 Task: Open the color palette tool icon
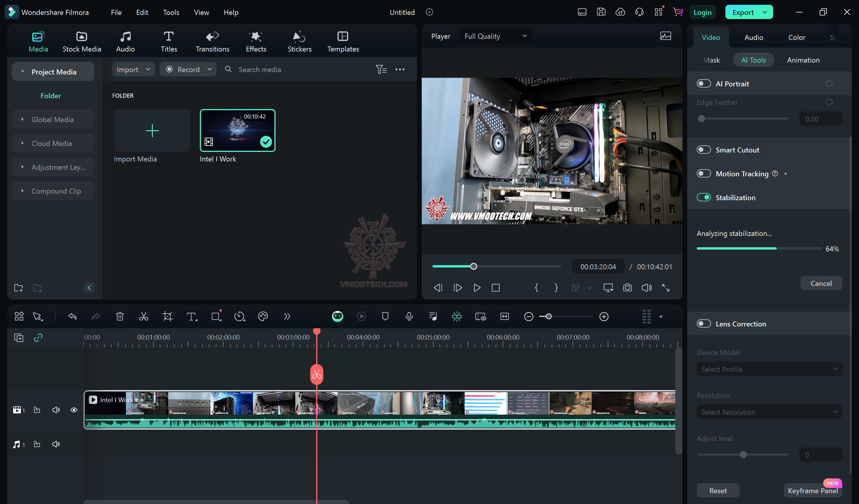pyautogui.click(x=263, y=317)
